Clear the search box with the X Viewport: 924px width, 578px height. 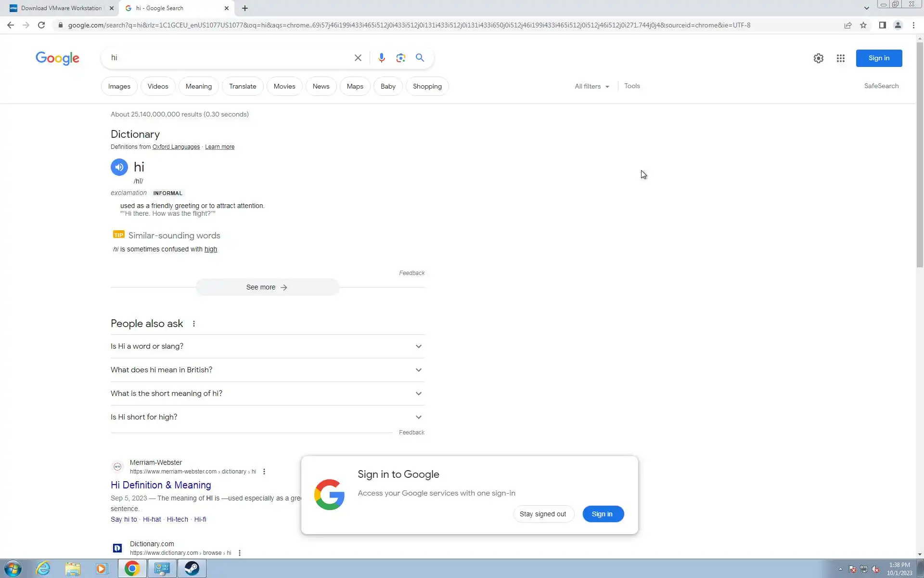pos(358,58)
